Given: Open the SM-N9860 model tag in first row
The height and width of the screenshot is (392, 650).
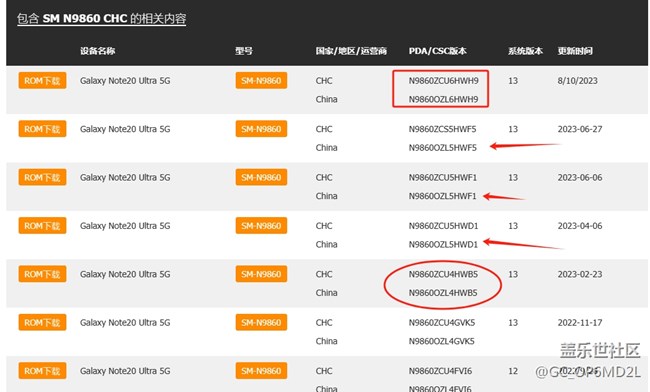Looking at the screenshot, I should 261,80.
